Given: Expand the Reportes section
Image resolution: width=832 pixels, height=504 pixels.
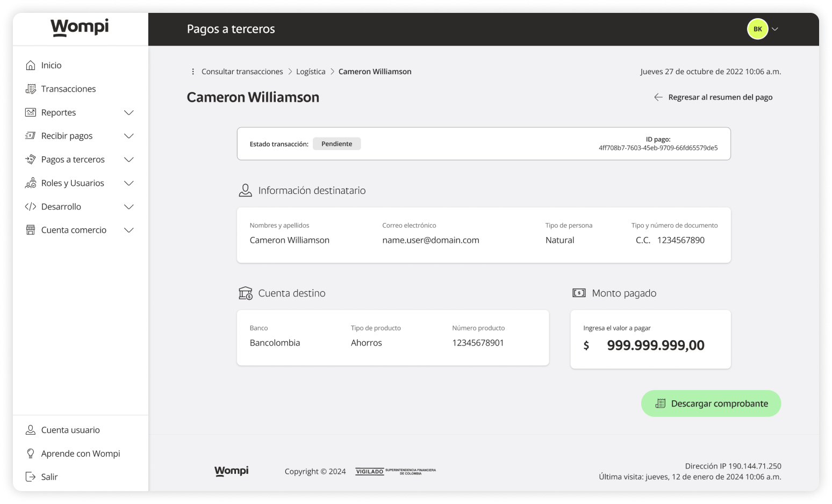Looking at the screenshot, I should [129, 112].
